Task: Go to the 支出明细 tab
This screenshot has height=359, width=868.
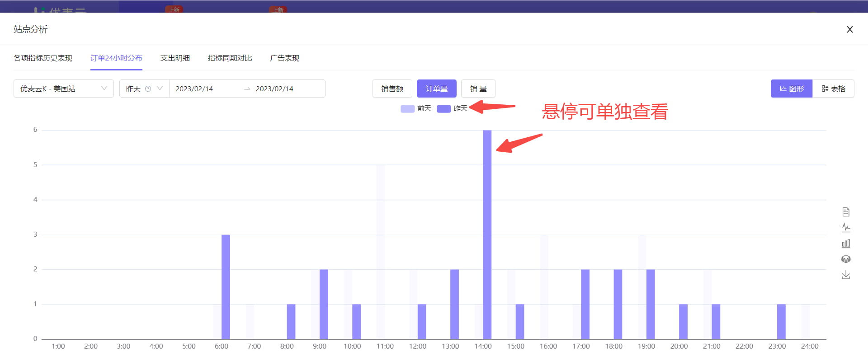Action: click(175, 58)
